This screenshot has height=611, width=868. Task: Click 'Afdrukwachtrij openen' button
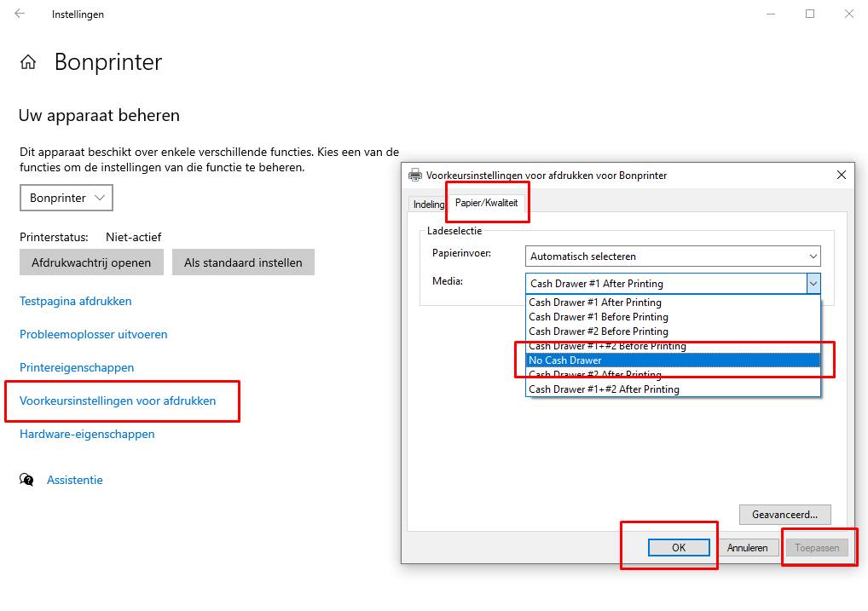(91, 262)
